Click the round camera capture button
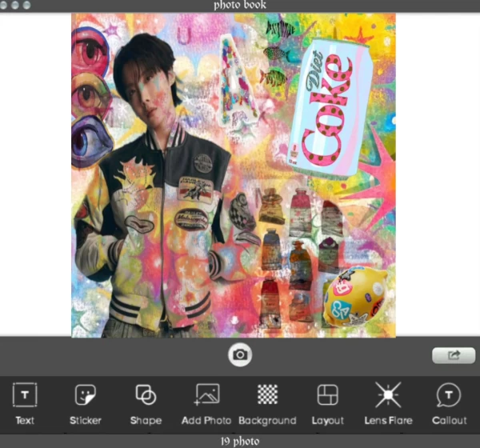 (x=240, y=354)
